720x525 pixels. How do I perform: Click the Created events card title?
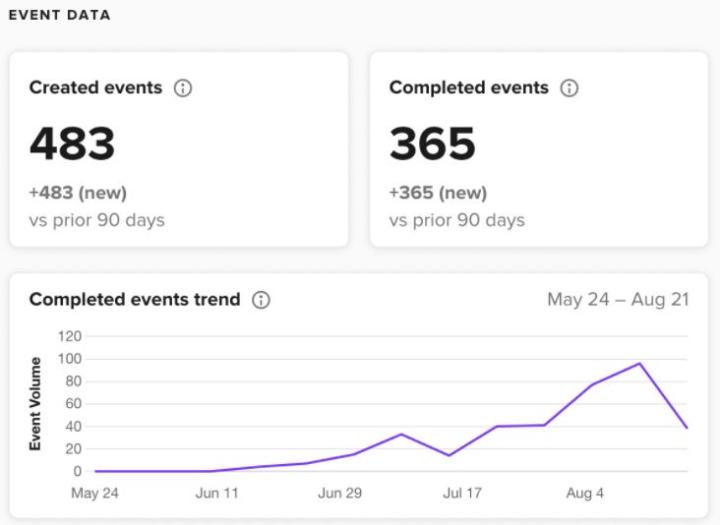click(x=95, y=88)
